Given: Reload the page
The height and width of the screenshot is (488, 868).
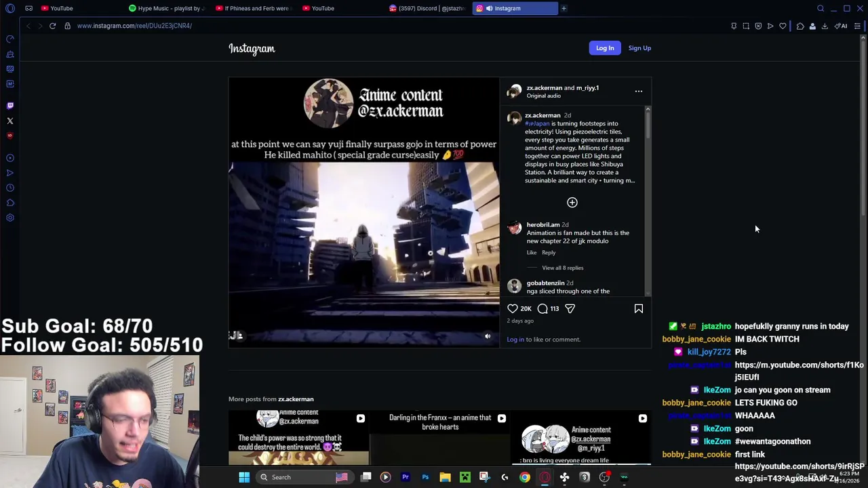Looking at the screenshot, I should pyautogui.click(x=52, y=26).
